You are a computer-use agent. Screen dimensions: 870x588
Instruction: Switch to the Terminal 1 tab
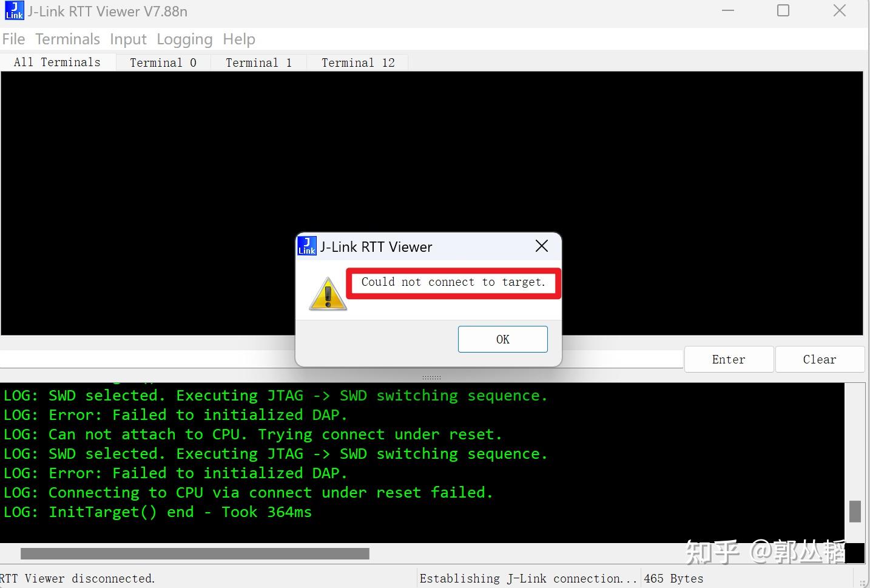tap(258, 62)
